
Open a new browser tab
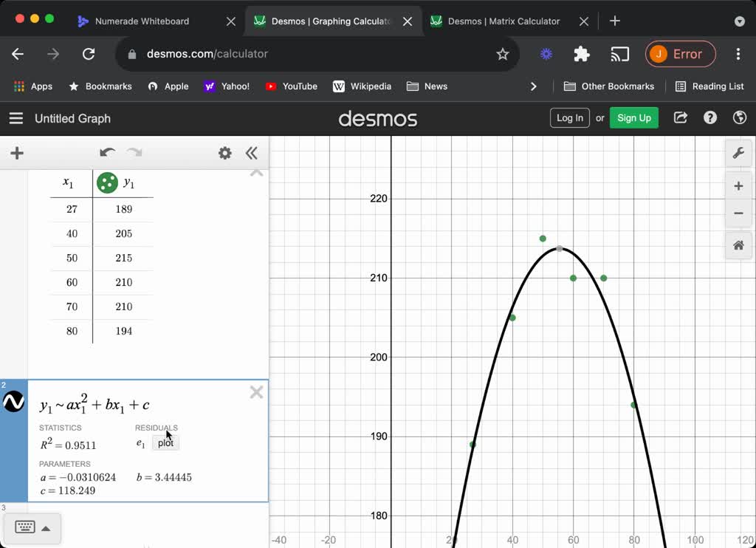pos(615,21)
